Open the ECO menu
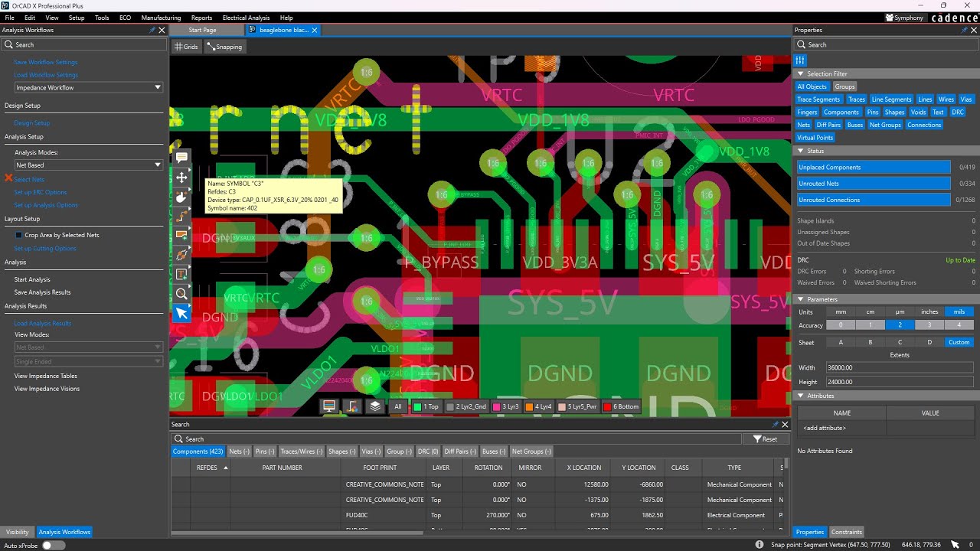Viewport: 980px width, 551px height. (125, 18)
